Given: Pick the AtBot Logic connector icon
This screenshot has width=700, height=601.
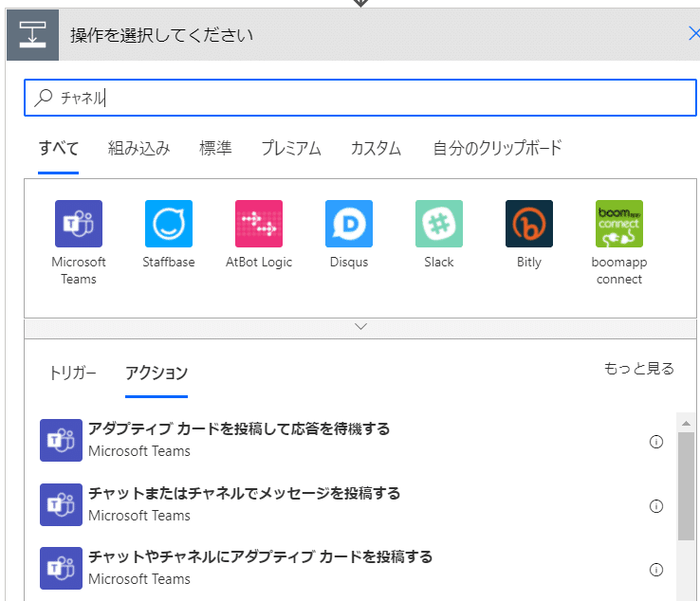Looking at the screenshot, I should click(259, 224).
